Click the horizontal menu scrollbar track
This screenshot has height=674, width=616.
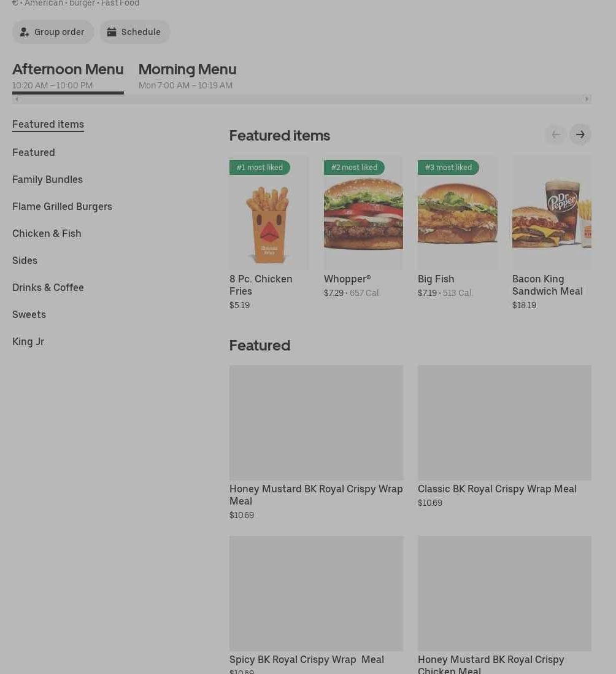(301, 99)
